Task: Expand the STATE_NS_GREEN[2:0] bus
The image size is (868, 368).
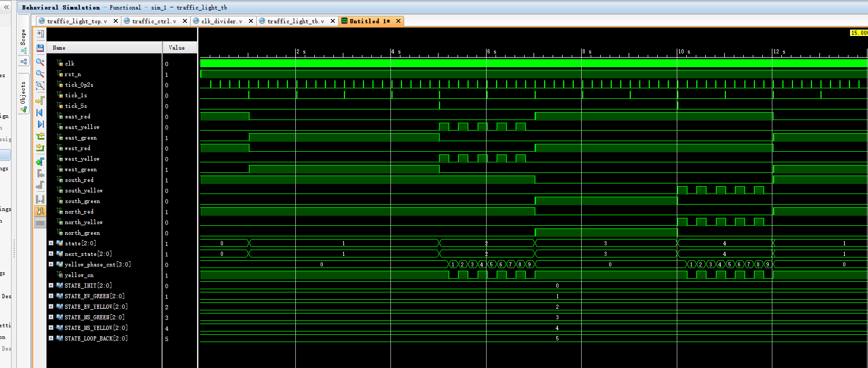Action: [x=51, y=317]
